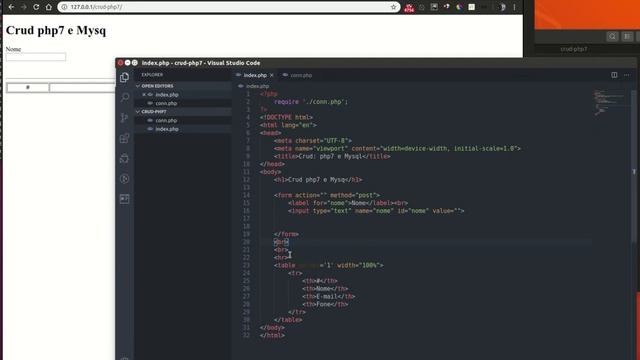Click the index.php breadcrumb above the code
Viewport: 640px width, 360px height.
257,86
